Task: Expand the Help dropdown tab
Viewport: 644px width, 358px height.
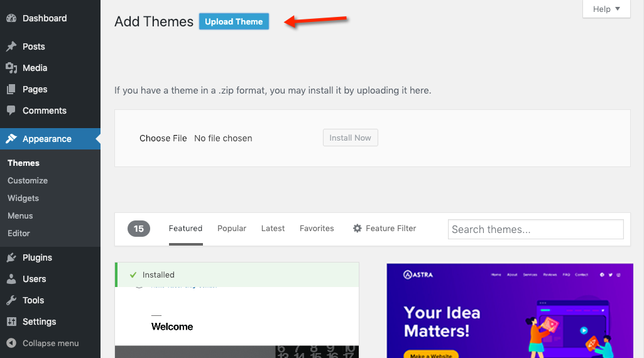Action: (x=606, y=9)
